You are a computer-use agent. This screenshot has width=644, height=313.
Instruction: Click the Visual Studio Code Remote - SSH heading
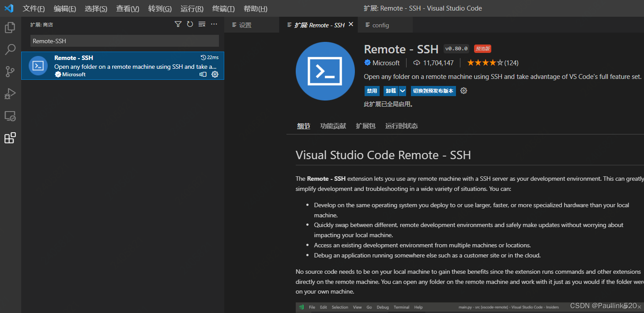383,155
